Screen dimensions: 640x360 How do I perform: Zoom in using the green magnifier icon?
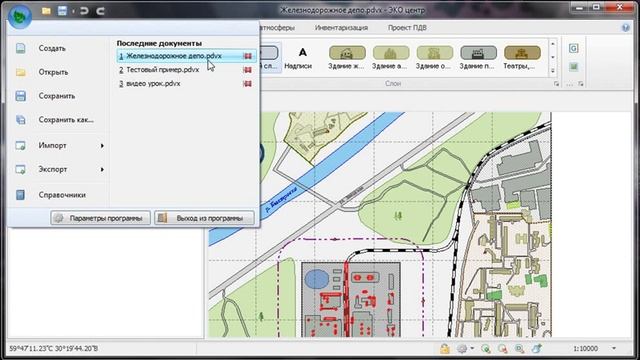click(x=486, y=349)
